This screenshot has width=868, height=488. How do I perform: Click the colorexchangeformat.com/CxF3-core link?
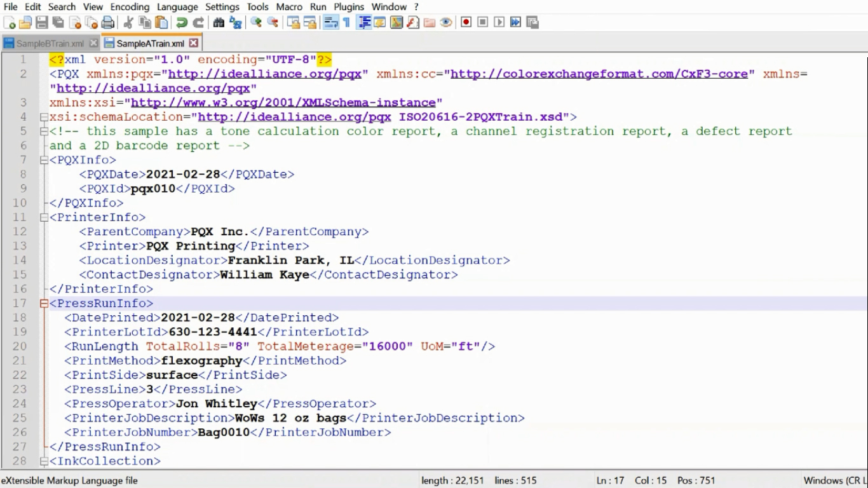click(x=599, y=74)
